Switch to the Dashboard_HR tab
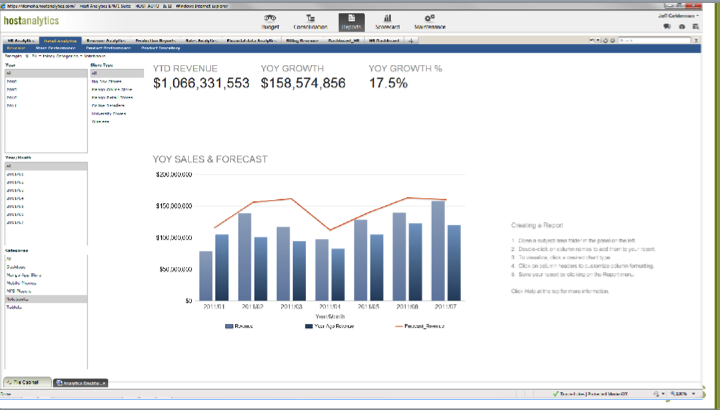This screenshot has height=410, width=720. [x=343, y=41]
